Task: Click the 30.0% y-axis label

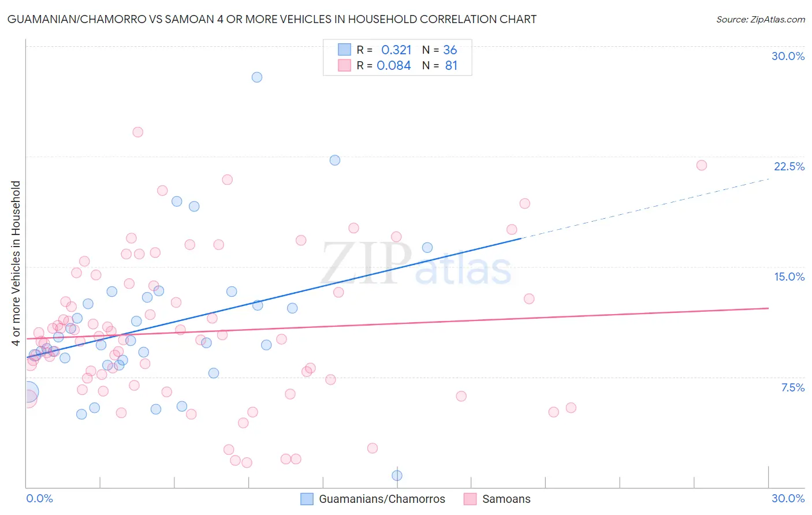Action: pyautogui.click(x=788, y=56)
